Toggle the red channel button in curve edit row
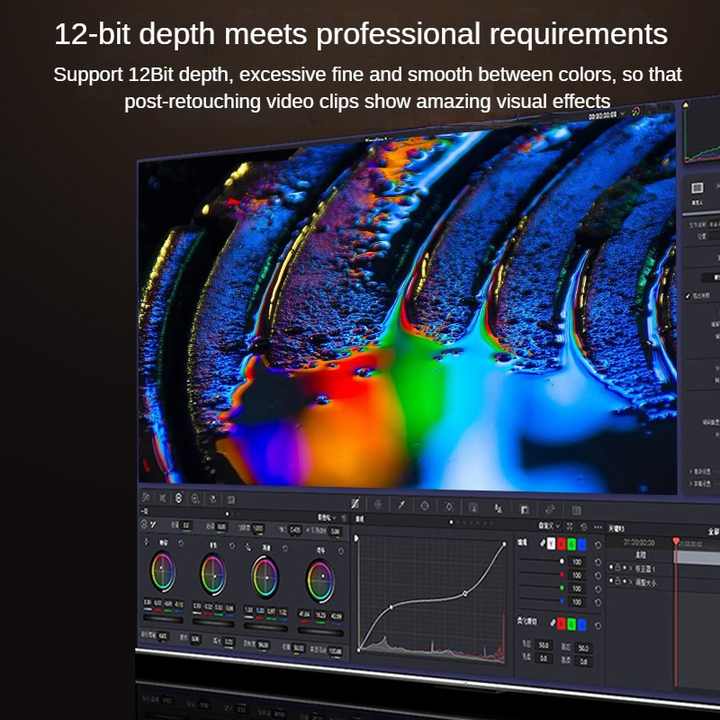 pos(561,544)
